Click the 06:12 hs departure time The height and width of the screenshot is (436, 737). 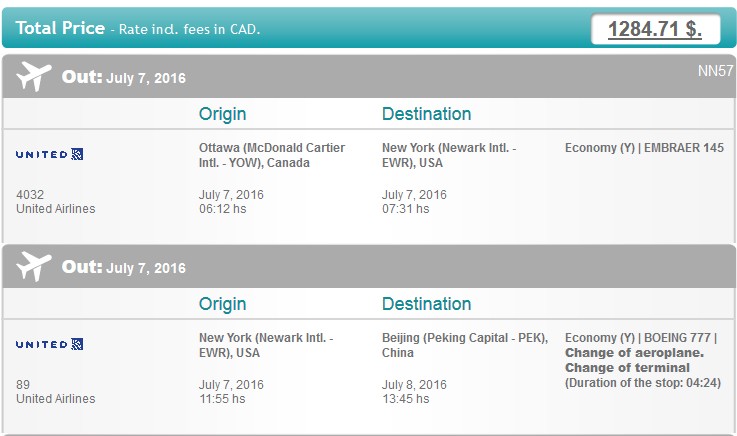pyautogui.click(x=221, y=209)
